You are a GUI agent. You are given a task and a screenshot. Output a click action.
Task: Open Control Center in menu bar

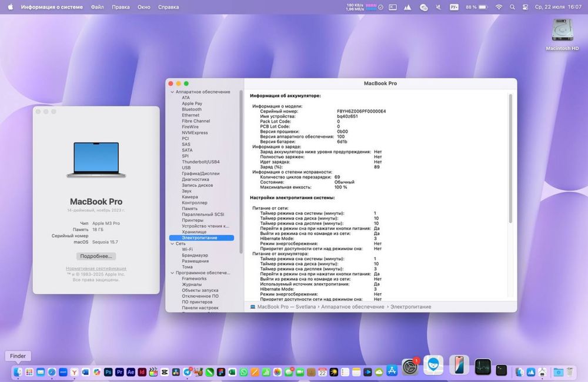[x=525, y=6]
